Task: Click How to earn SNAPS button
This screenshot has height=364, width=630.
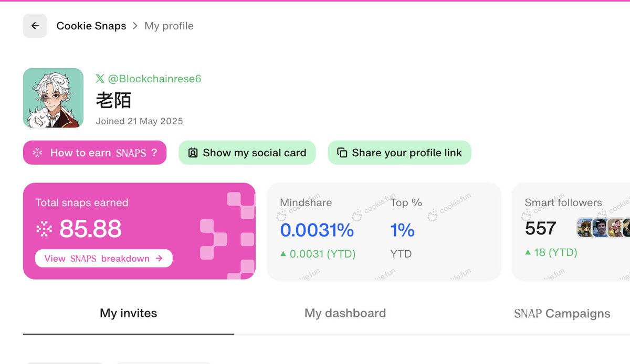Action: coord(94,153)
